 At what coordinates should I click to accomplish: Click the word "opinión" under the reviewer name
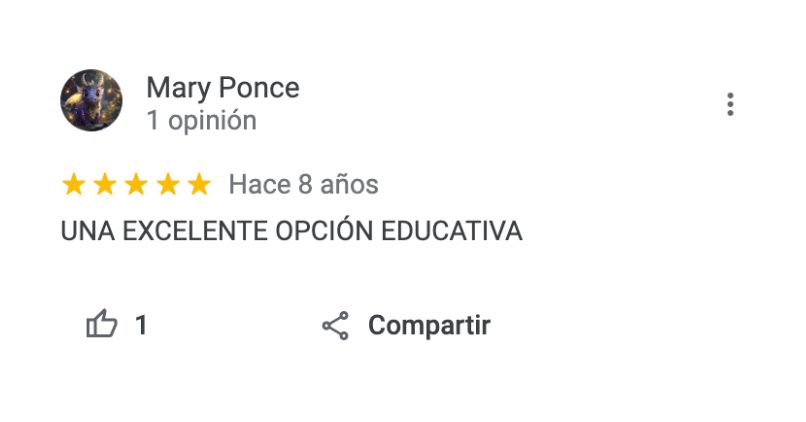click(x=211, y=121)
